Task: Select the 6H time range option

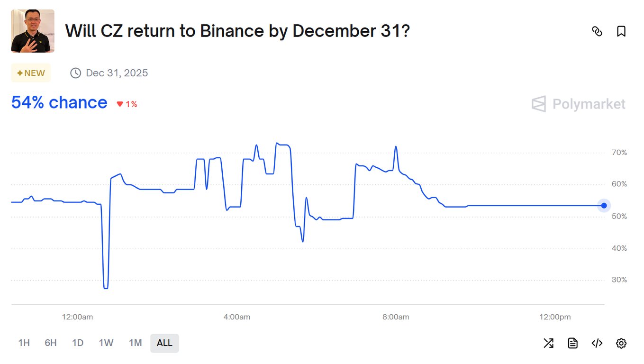Action: tap(50, 343)
